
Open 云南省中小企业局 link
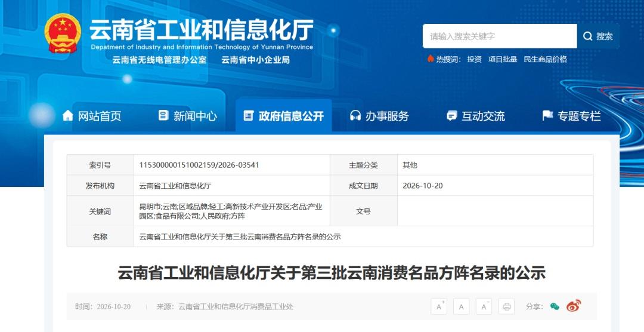coord(255,60)
